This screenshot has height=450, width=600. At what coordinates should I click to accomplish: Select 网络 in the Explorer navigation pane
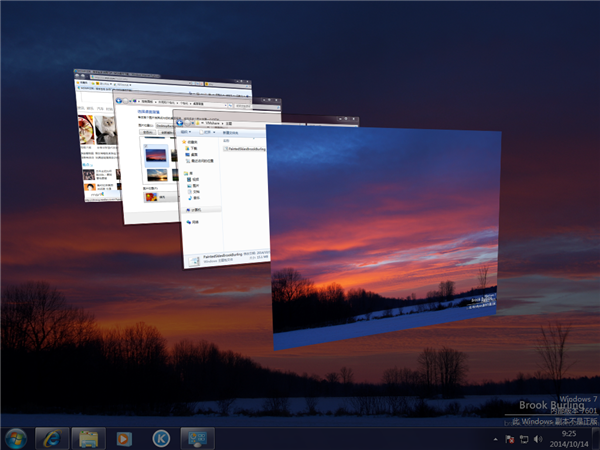point(195,223)
